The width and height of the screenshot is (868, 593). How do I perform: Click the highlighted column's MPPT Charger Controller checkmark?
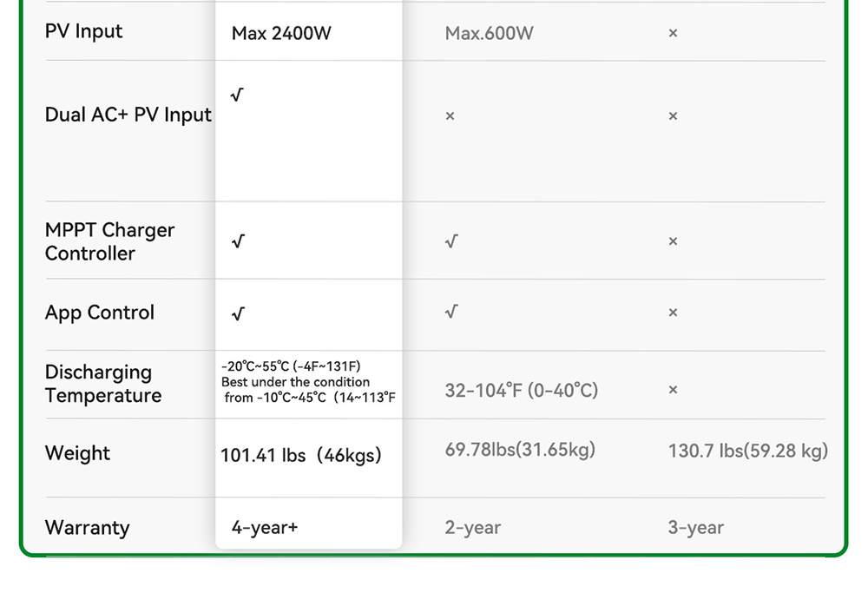coord(238,241)
